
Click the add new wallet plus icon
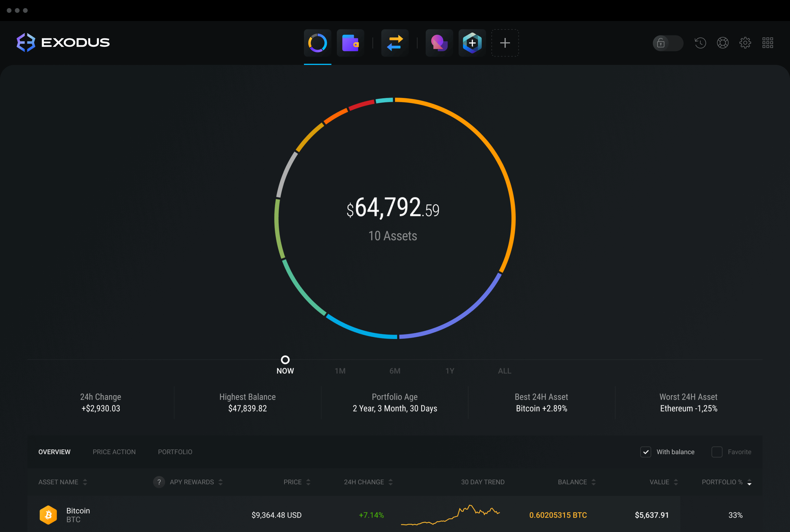pyautogui.click(x=505, y=42)
